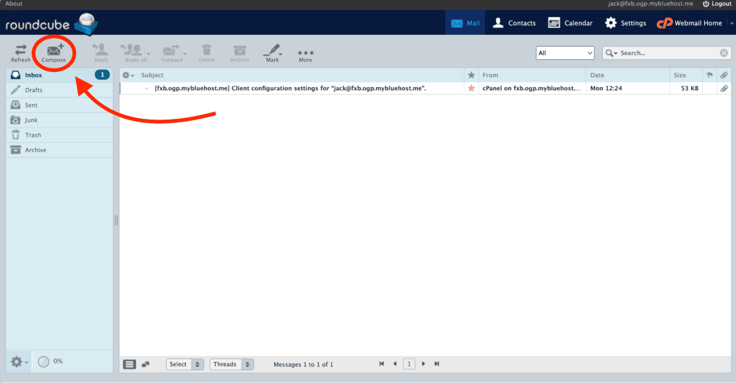Image resolution: width=736 pixels, height=383 pixels.
Task: Click the flag column header icon
Action: (710, 75)
